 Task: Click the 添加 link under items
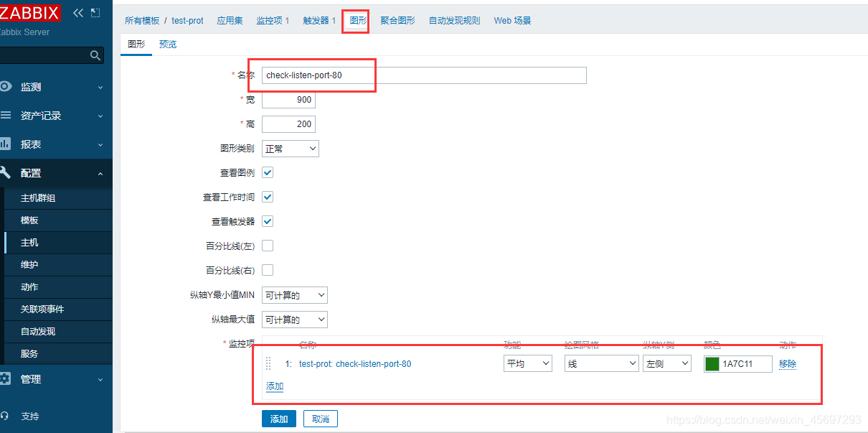275,386
